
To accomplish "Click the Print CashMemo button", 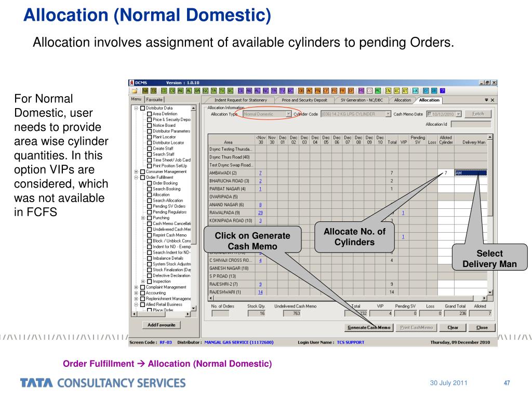I will click(x=416, y=327).
